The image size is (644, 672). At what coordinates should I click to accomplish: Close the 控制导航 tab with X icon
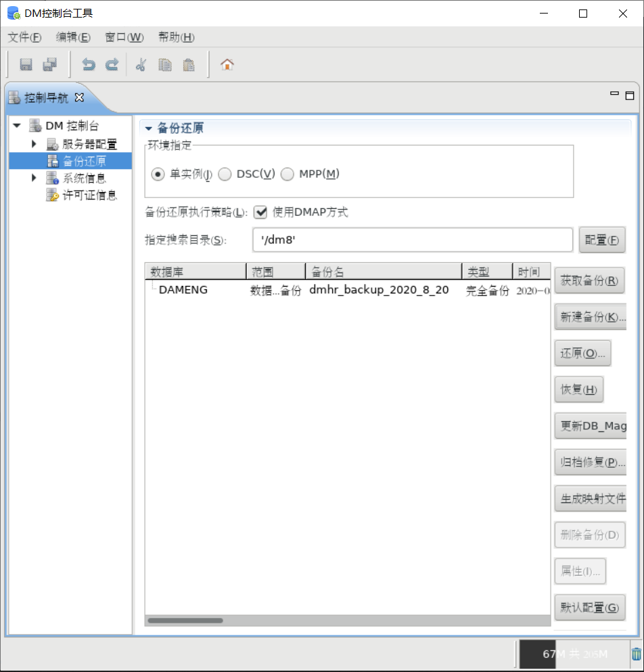coord(79,97)
